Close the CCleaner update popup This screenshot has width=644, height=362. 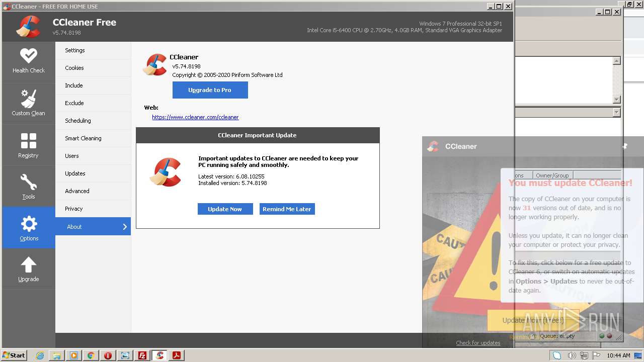click(624, 146)
